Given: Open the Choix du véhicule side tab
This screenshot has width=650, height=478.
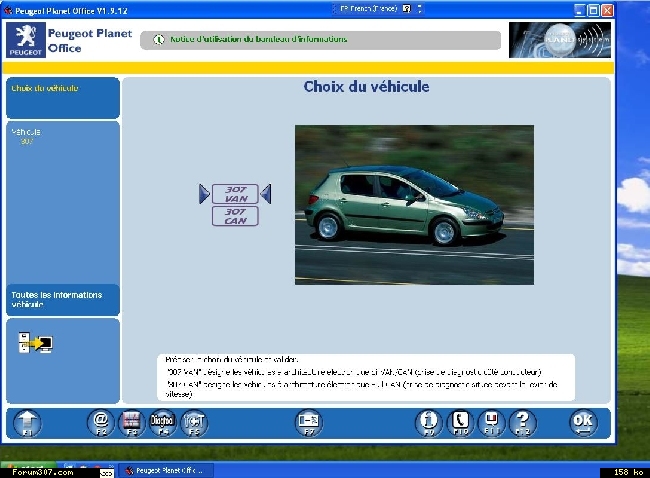Looking at the screenshot, I should pos(63,98).
